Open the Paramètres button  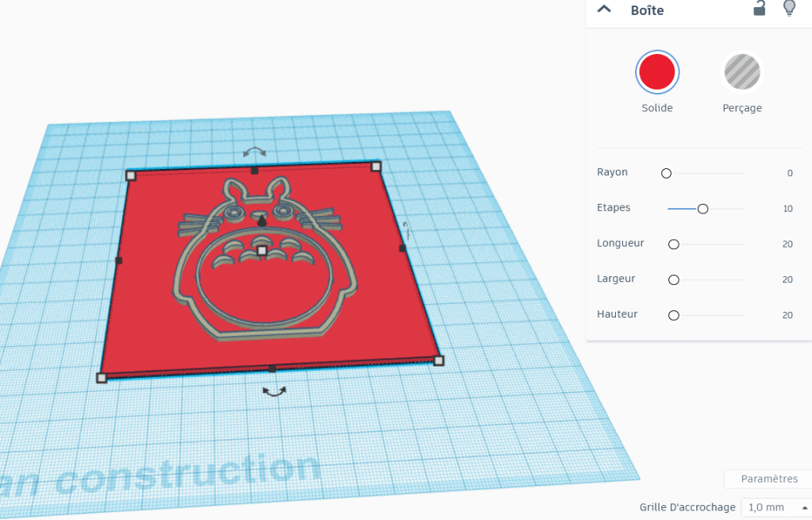click(768, 479)
